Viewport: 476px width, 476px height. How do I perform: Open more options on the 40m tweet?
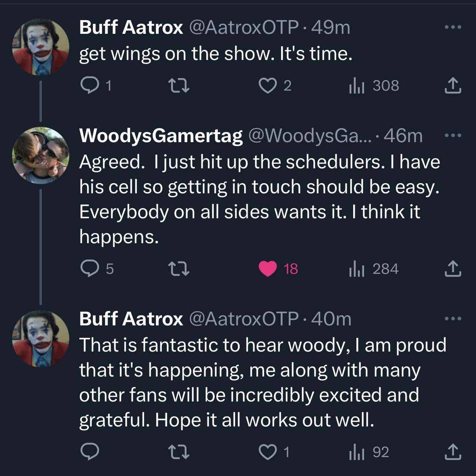[452, 319]
